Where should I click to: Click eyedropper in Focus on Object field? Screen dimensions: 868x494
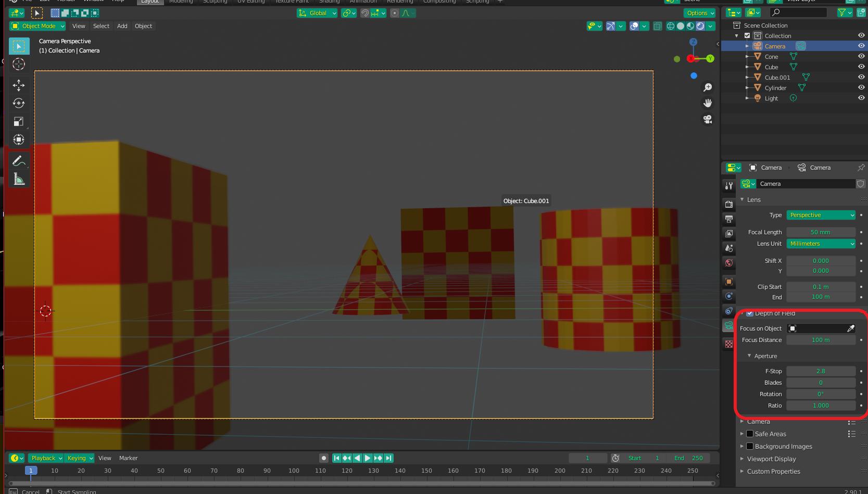click(850, 328)
